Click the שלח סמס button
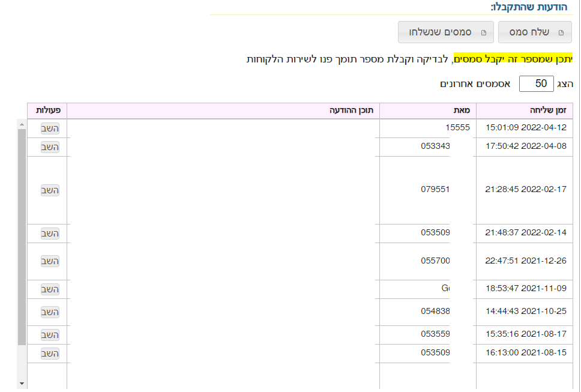Screen dimensions: 581x392 [534, 32]
